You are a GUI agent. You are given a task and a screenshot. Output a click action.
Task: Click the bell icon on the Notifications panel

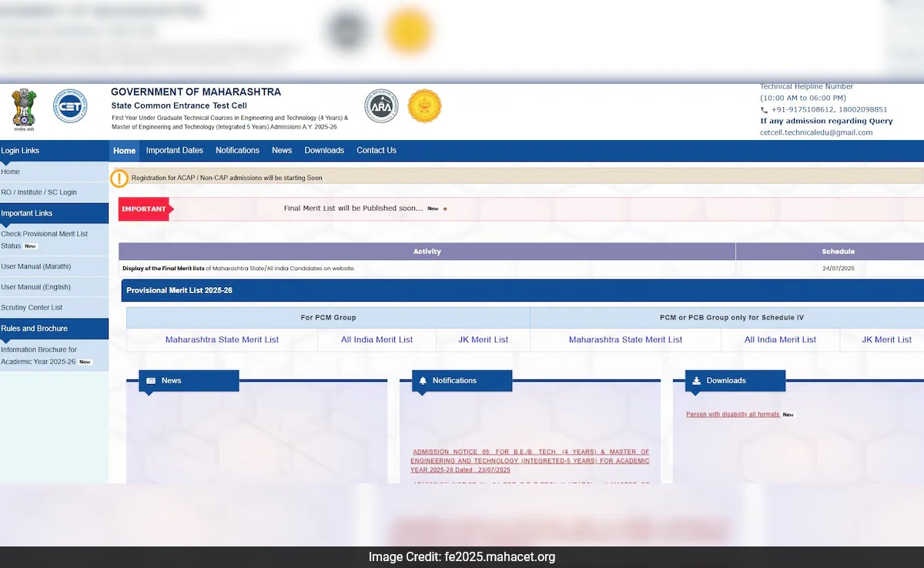tap(422, 380)
